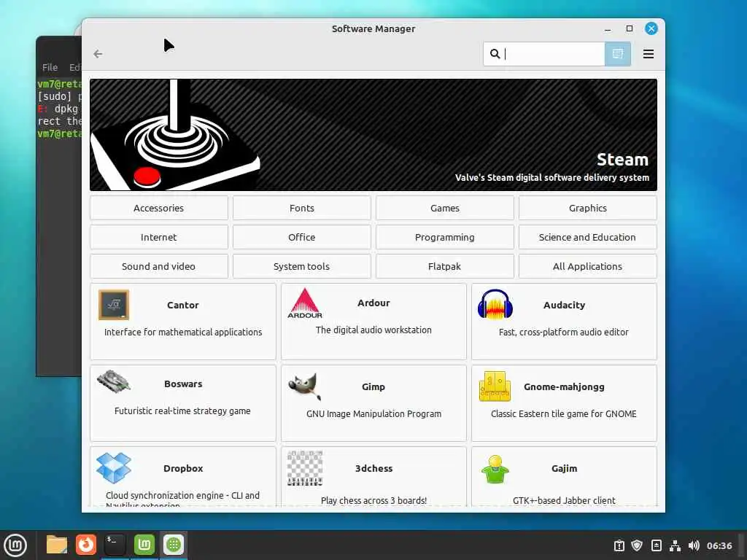
Task: Open the Ardour app title
Action: click(x=373, y=303)
